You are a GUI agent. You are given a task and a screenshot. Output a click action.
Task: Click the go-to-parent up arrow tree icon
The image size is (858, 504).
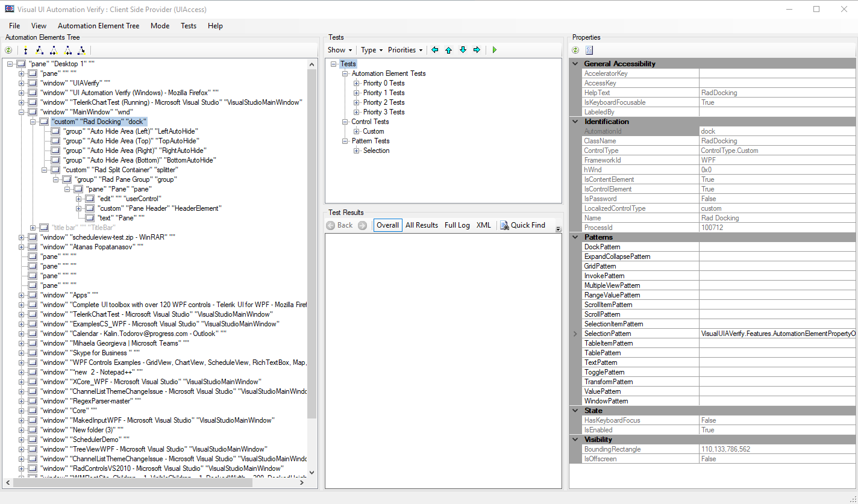[26, 51]
